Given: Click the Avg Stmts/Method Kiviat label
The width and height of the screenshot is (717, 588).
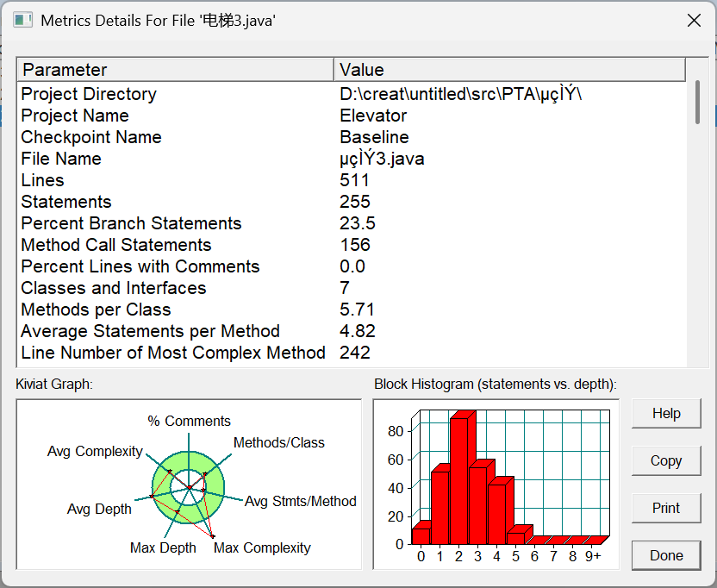Looking at the screenshot, I should pos(301,501).
